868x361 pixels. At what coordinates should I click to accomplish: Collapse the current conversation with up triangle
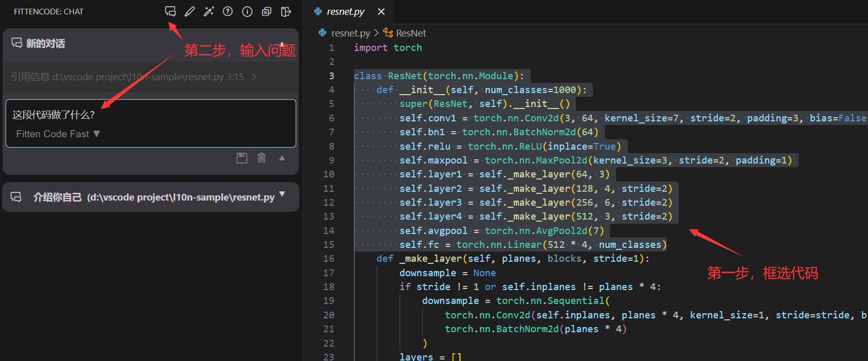pos(282,158)
